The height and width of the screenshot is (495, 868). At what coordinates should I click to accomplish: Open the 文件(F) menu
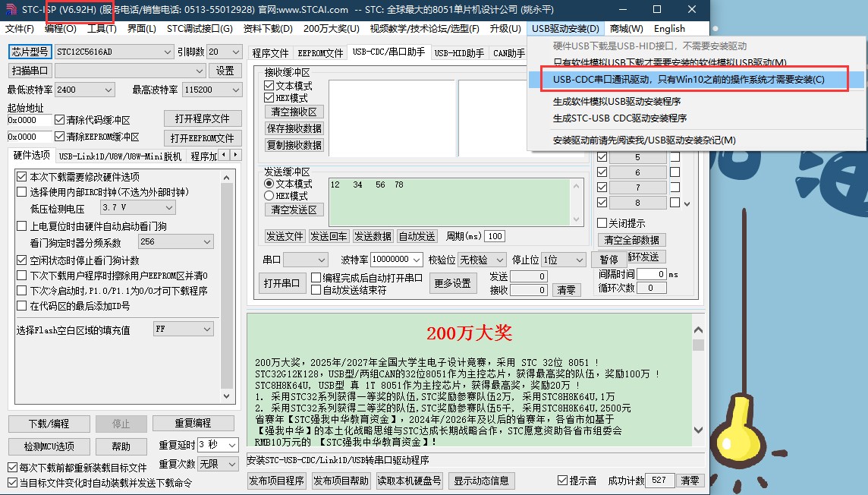(20, 29)
